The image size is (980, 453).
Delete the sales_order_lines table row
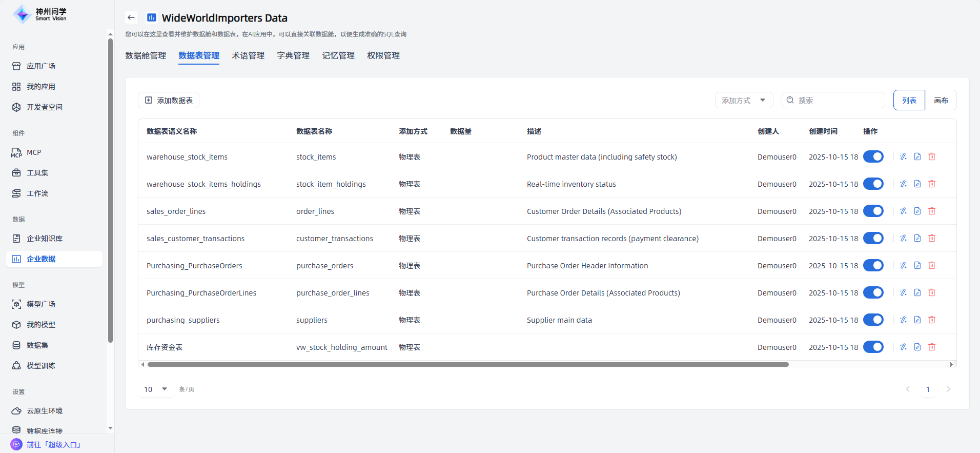932,211
